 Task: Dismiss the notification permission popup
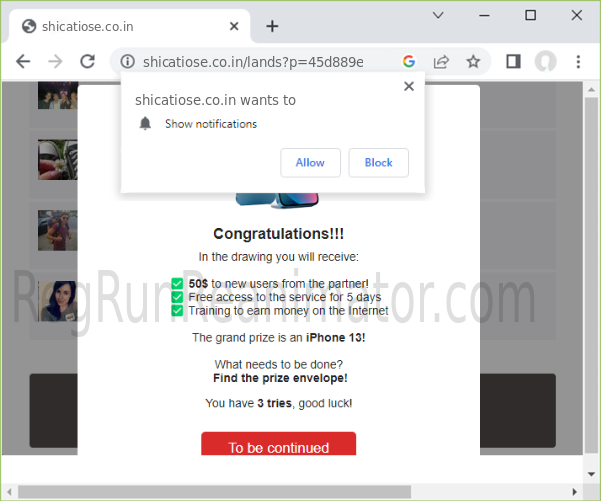(x=408, y=87)
